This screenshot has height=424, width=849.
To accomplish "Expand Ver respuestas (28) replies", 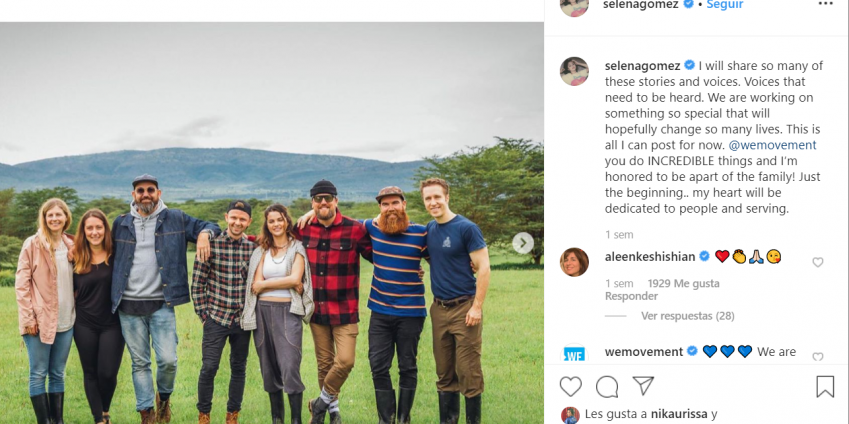I will pyautogui.click(x=688, y=316).
